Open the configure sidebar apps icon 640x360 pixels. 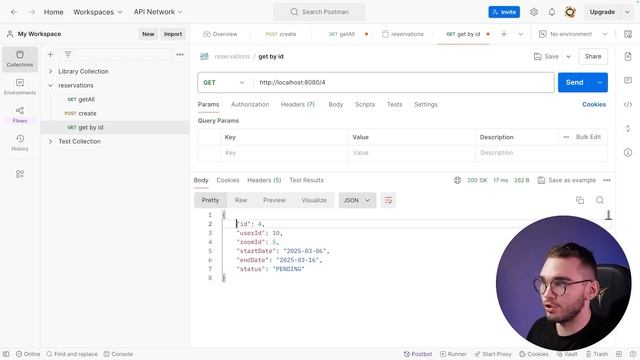(x=20, y=174)
